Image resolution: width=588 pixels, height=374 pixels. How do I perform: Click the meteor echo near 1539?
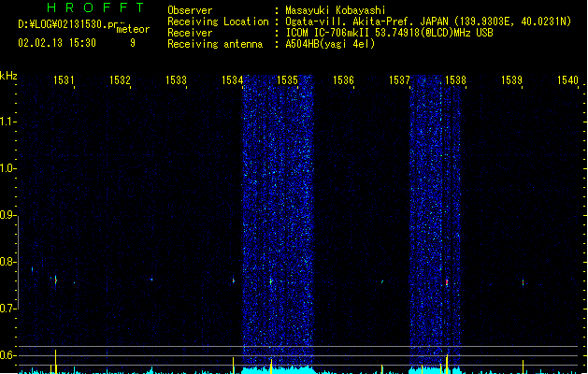[x=523, y=282]
